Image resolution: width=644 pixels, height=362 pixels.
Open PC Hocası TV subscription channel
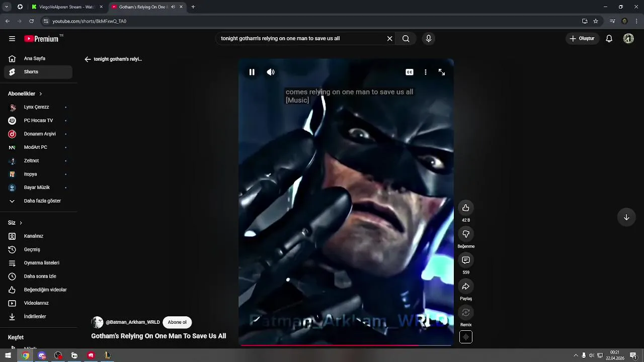pos(38,121)
